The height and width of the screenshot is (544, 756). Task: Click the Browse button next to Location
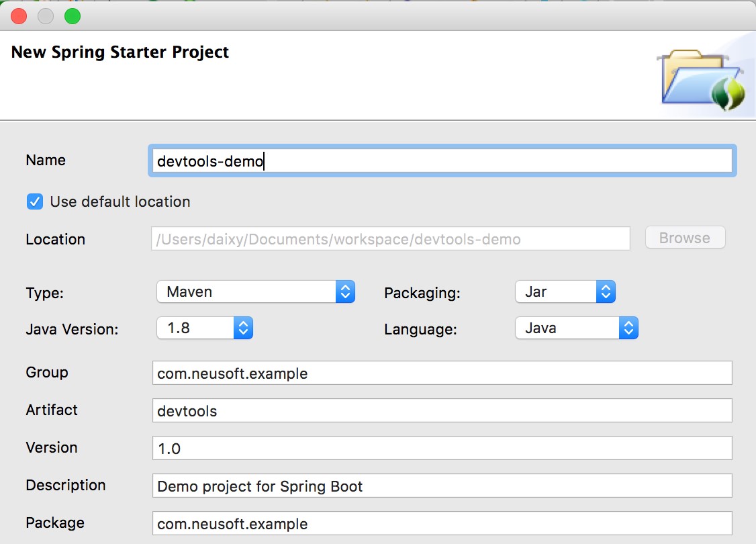685,238
